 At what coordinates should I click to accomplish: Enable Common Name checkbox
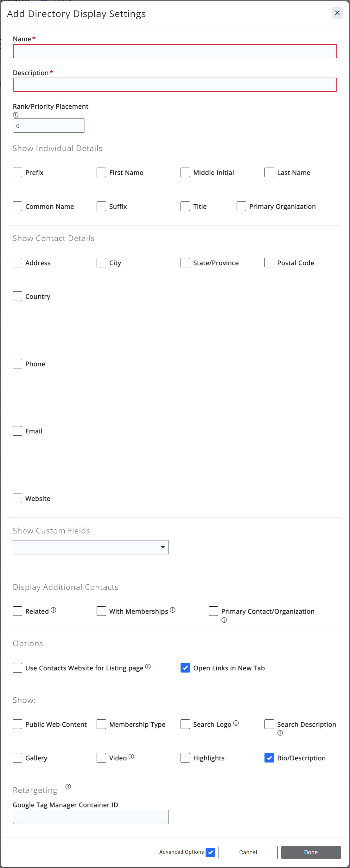click(17, 206)
